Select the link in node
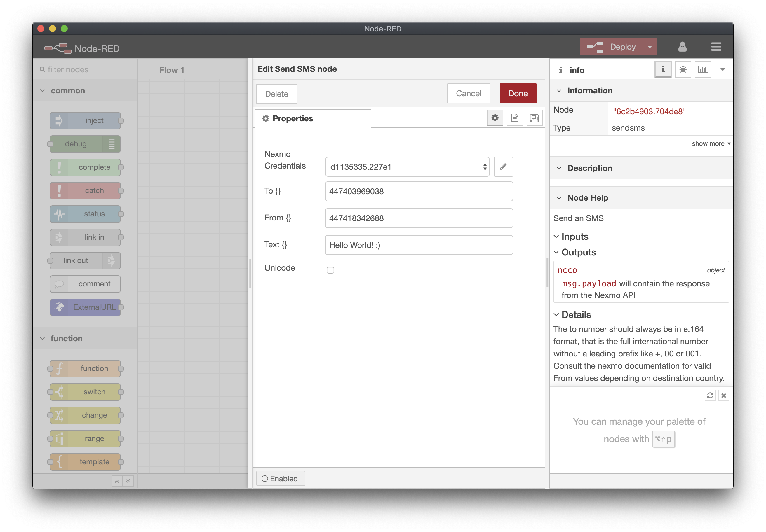The height and width of the screenshot is (532, 766). [86, 237]
